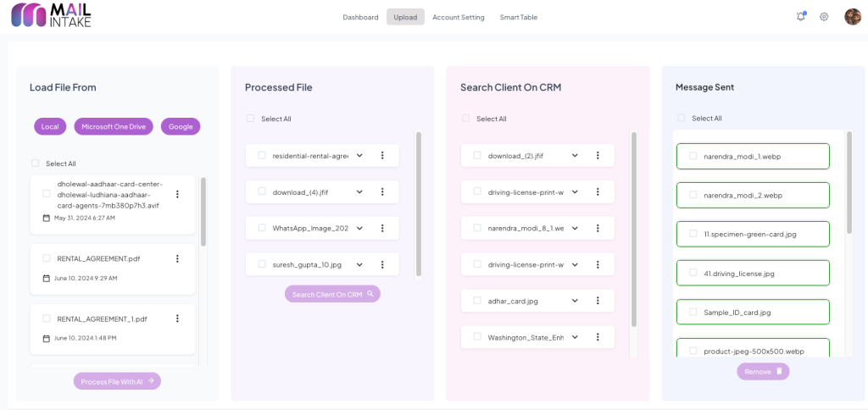Open three-dot menu for adhar_card.jpg

coord(598,301)
